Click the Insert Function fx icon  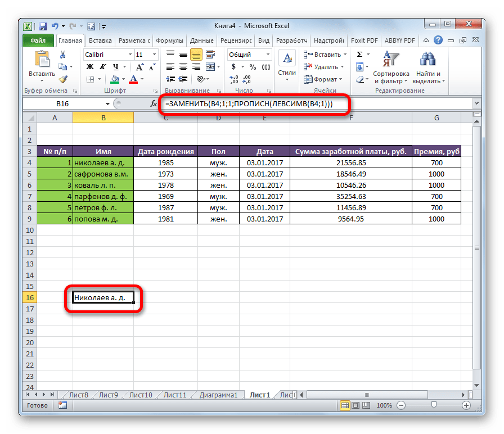[x=154, y=104]
